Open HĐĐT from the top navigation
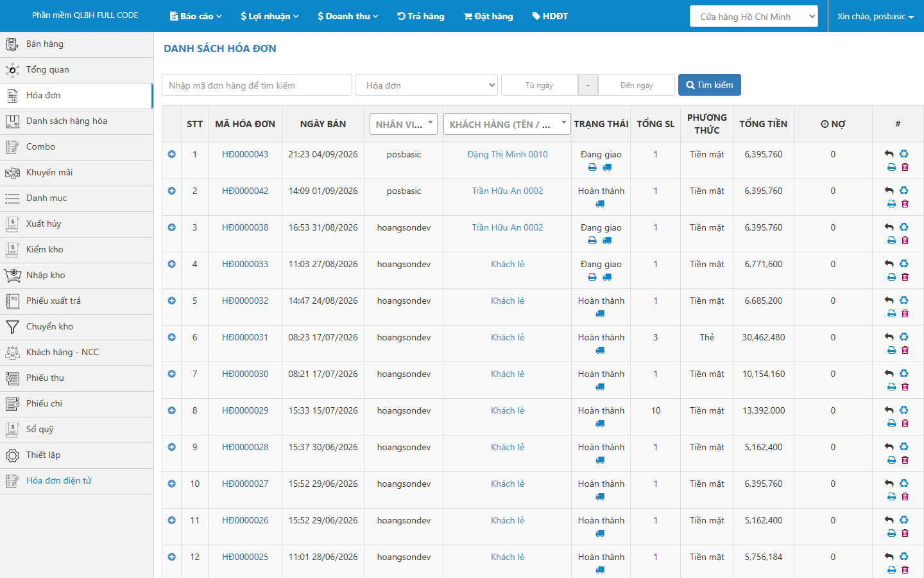The width and height of the screenshot is (924, 578). [550, 16]
